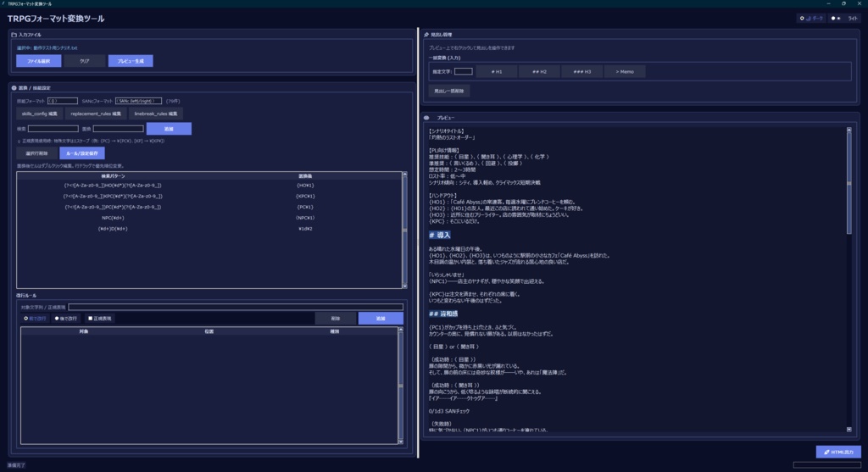Viewport: 868px width, 472px height.
Task: Click the ファイル選択 button
Action: (38, 61)
